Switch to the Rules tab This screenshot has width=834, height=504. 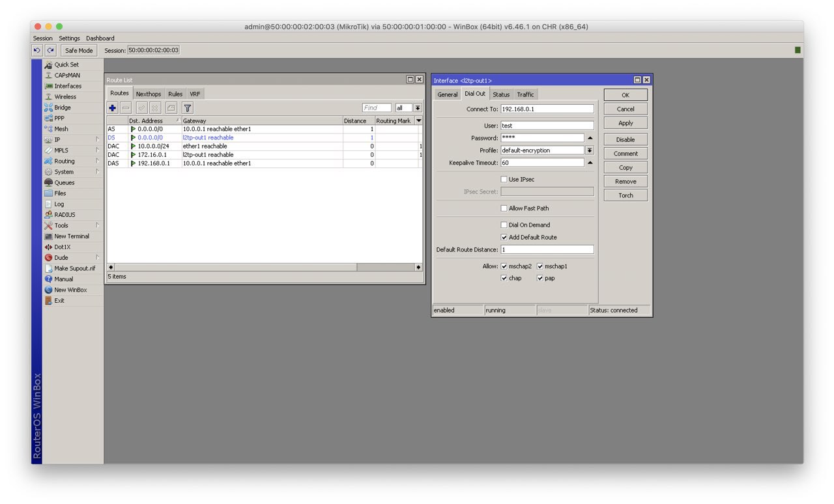(x=175, y=94)
